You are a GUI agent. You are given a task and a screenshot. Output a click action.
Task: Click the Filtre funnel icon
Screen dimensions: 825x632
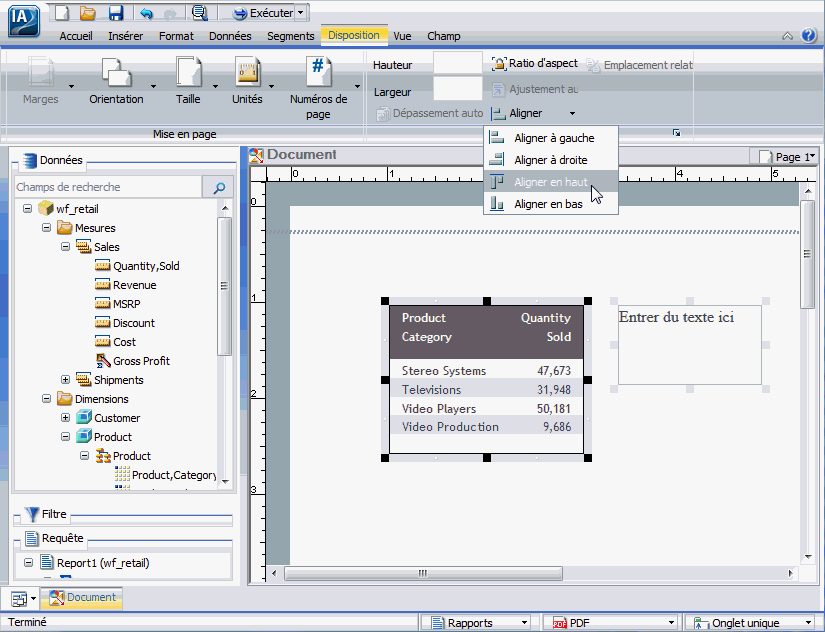point(32,514)
